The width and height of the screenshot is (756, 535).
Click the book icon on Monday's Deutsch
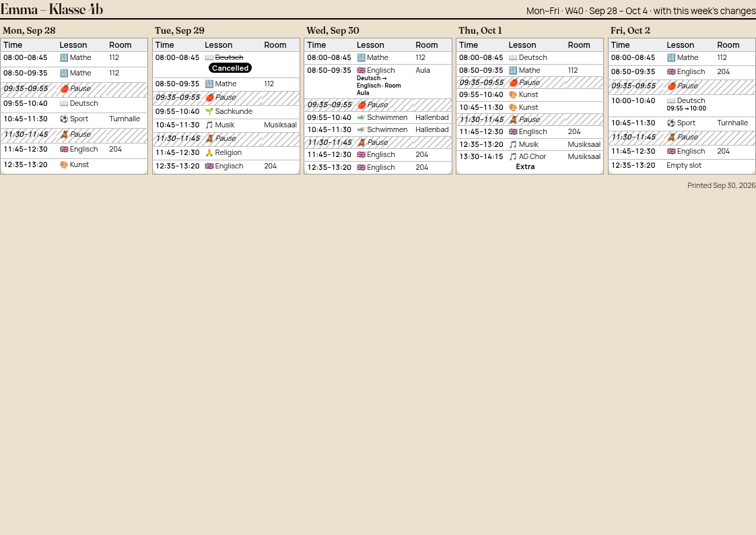point(64,103)
